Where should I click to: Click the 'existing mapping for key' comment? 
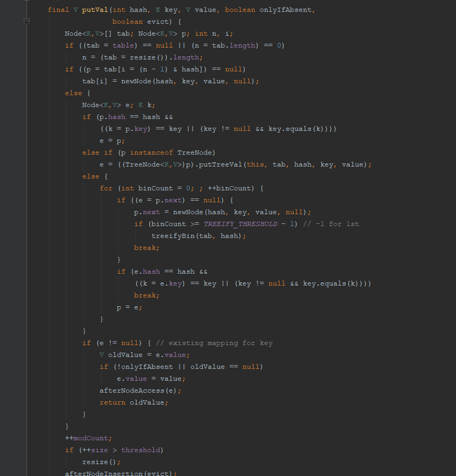pos(214,343)
